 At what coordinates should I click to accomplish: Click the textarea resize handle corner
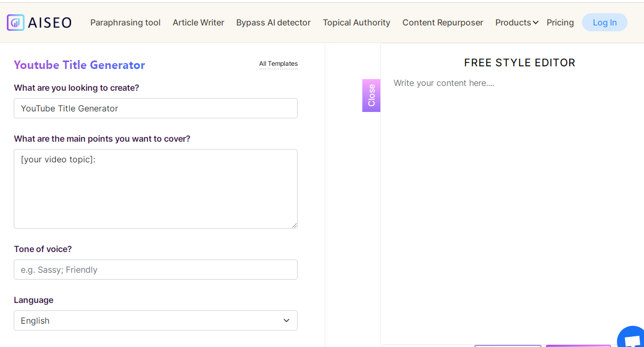tap(294, 225)
